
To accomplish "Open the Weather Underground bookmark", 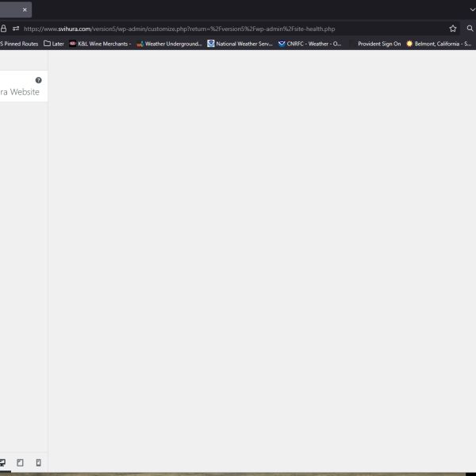I will tap(169, 44).
